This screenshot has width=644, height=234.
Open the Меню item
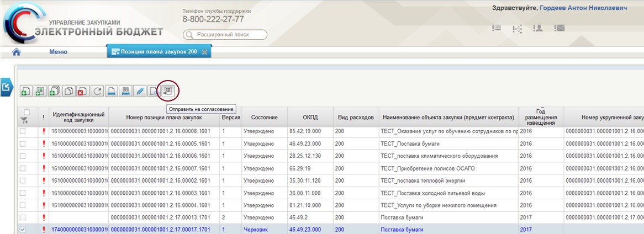tap(59, 52)
